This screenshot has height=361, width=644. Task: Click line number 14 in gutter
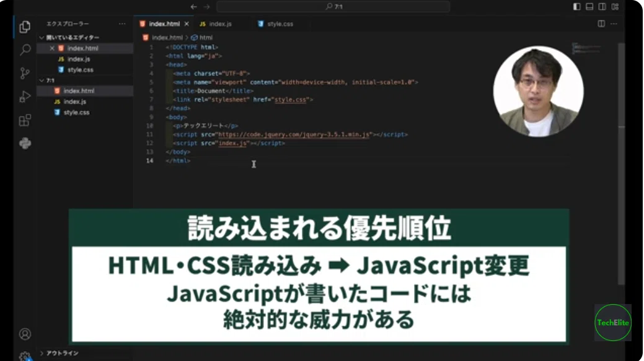tap(150, 161)
